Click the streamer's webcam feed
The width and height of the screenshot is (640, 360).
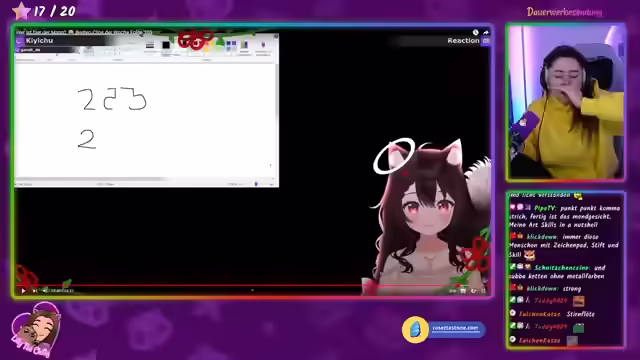(566, 102)
